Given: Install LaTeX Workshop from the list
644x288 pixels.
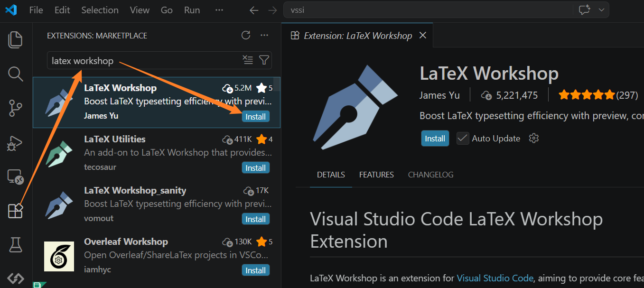Looking at the screenshot, I should (255, 116).
